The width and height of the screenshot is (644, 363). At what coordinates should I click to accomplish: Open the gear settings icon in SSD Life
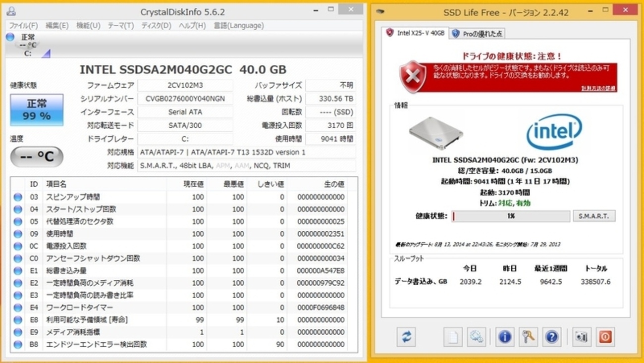pyautogui.click(x=476, y=337)
